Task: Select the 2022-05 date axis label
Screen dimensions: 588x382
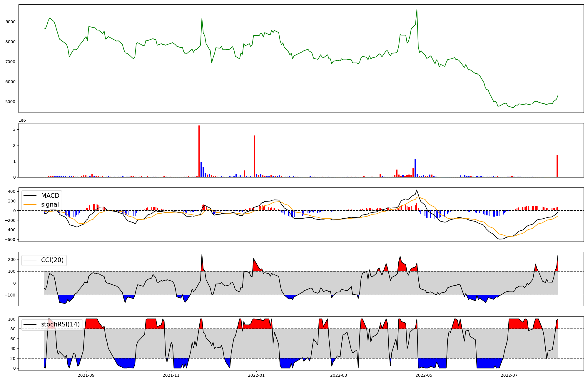Action: pyautogui.click(x=424, y=375)
